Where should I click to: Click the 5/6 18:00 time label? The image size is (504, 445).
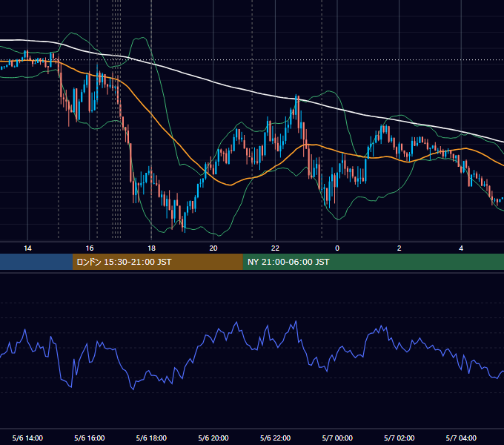[x=151, y=438]
